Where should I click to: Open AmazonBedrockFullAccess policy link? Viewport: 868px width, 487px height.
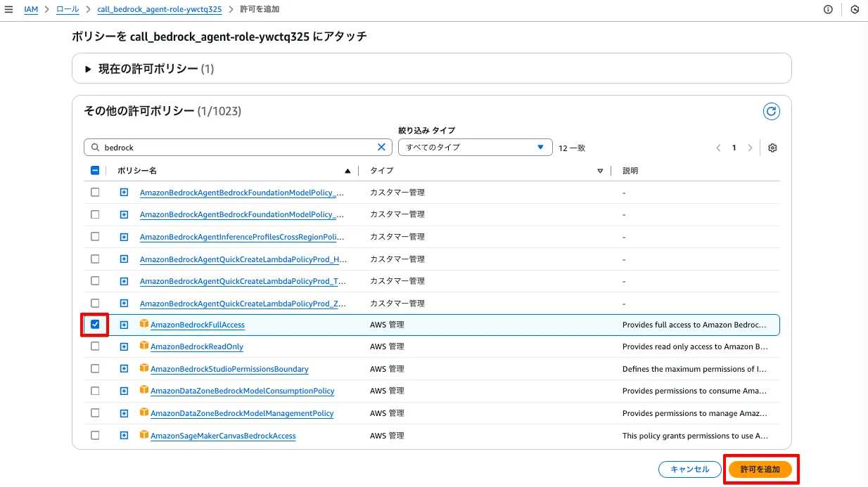[198, 325]
